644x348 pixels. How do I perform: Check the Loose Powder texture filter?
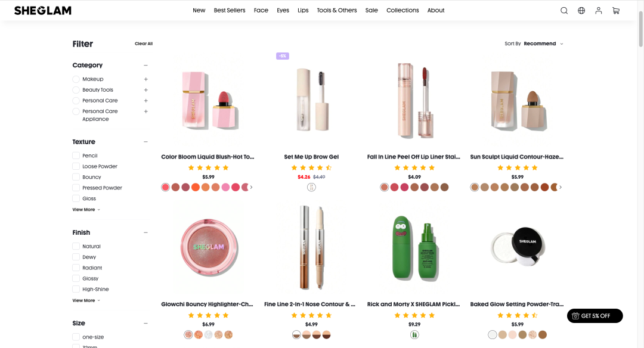coord(76,166)
